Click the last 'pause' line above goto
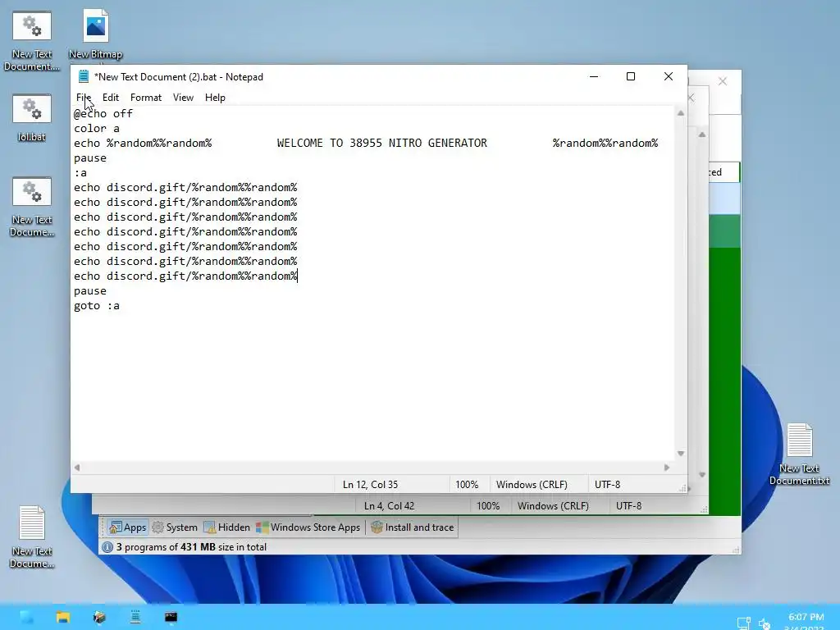Viewport: 840px width, 630px height. [90, 291]
